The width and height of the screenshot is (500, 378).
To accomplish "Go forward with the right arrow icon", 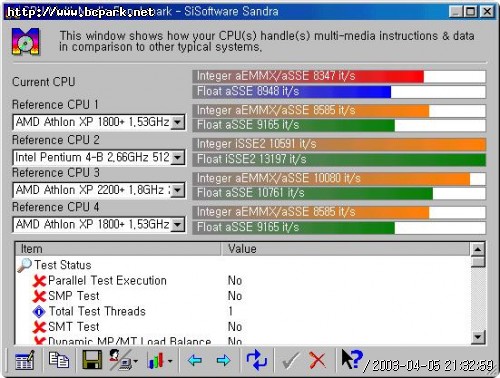I will pyautogui.click(x=223, y=360).
